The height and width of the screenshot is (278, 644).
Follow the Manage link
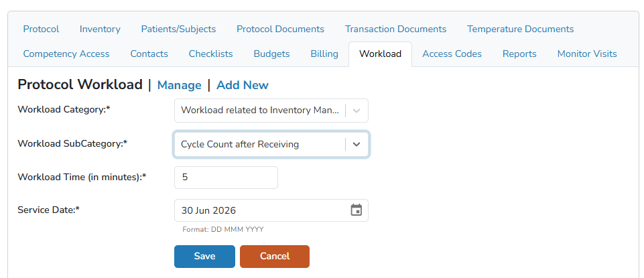(x=179, y=85)
